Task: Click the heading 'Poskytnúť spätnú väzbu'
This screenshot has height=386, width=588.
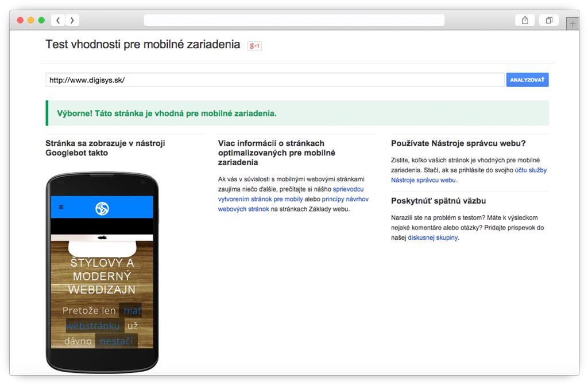Action: 438,201
